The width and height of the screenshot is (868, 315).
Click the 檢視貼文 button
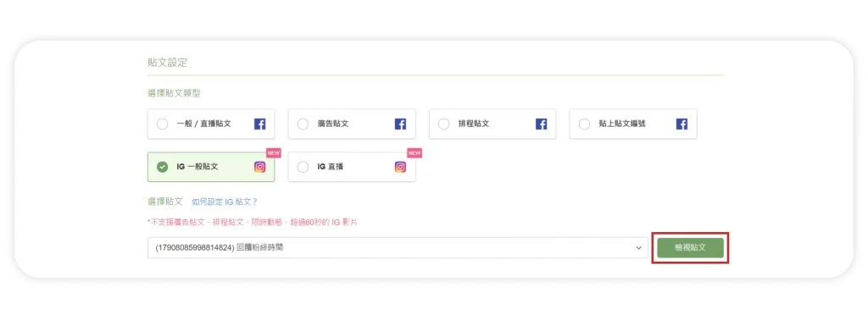pos(690,247)
